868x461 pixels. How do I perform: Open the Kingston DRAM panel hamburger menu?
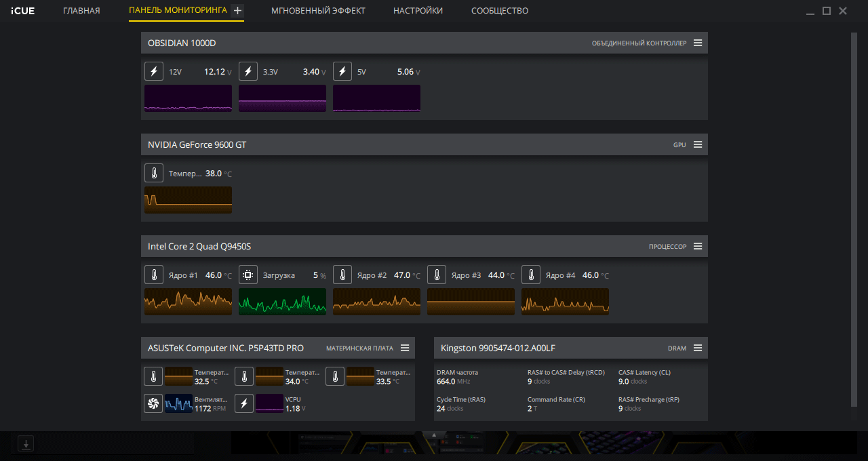pyautogui.click(x=698, y=348)
